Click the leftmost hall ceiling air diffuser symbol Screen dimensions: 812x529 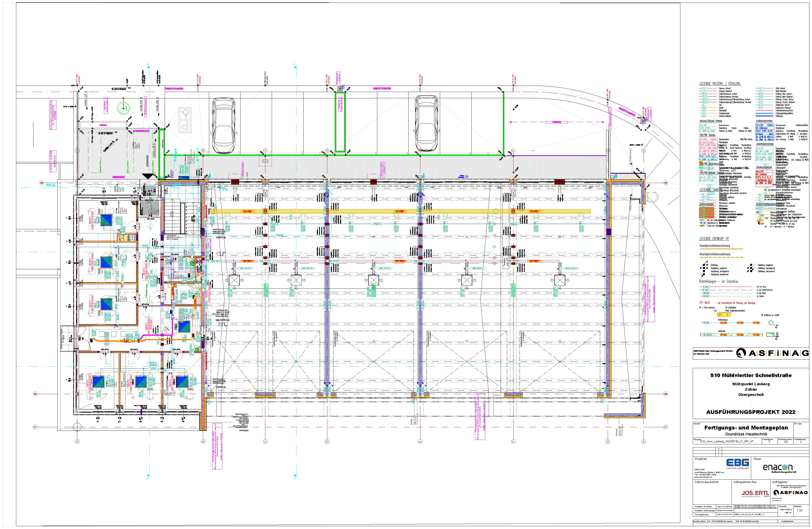pos(234,280)
